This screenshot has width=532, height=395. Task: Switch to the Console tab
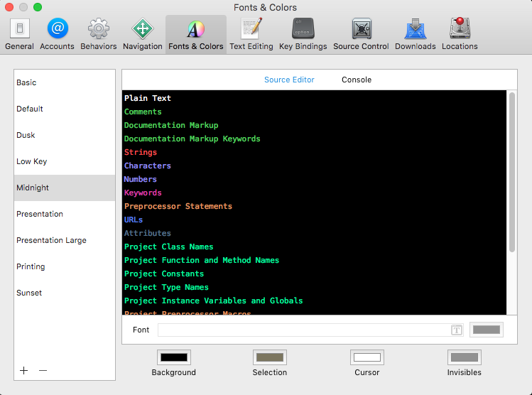tap(357, 80)
